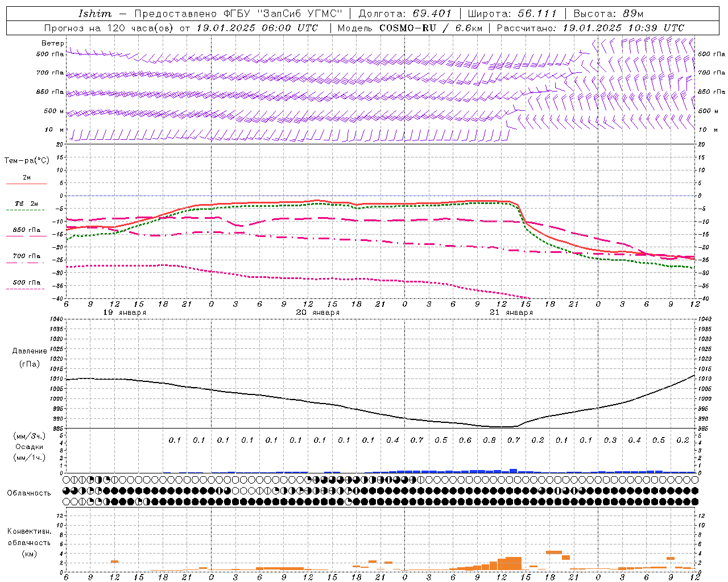This screenshot has height=582, width=728.
Task: Click the 'Тем-ра(°C)' temperature panel label
Action: pos(27,161)
